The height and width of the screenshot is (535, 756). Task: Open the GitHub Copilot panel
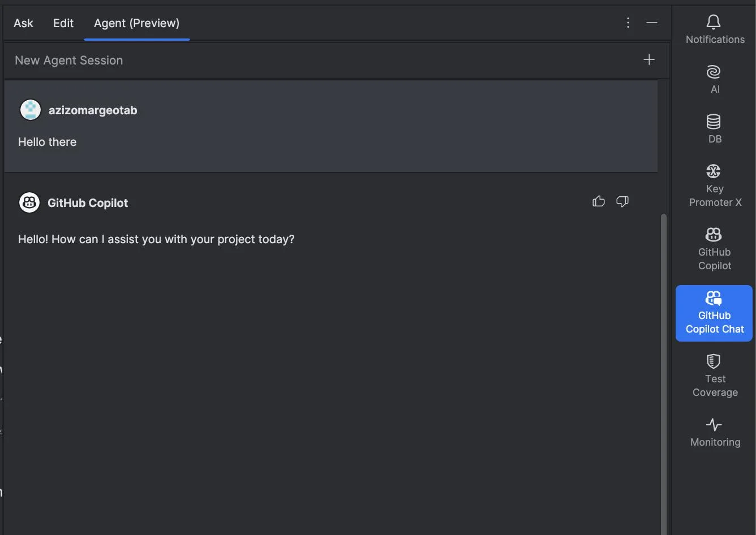click(x=715, y=249)
